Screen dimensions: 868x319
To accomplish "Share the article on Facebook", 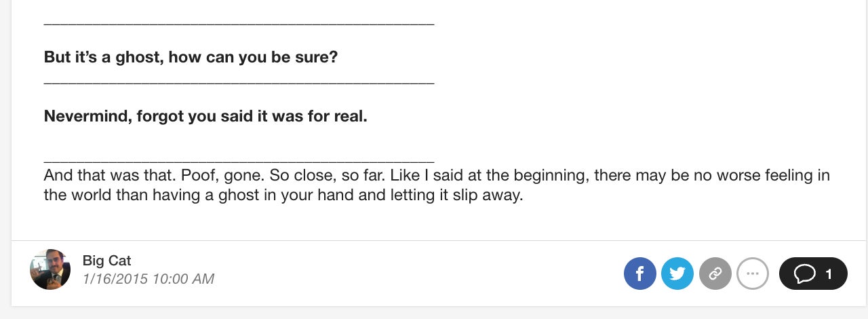I will [639, 274].
